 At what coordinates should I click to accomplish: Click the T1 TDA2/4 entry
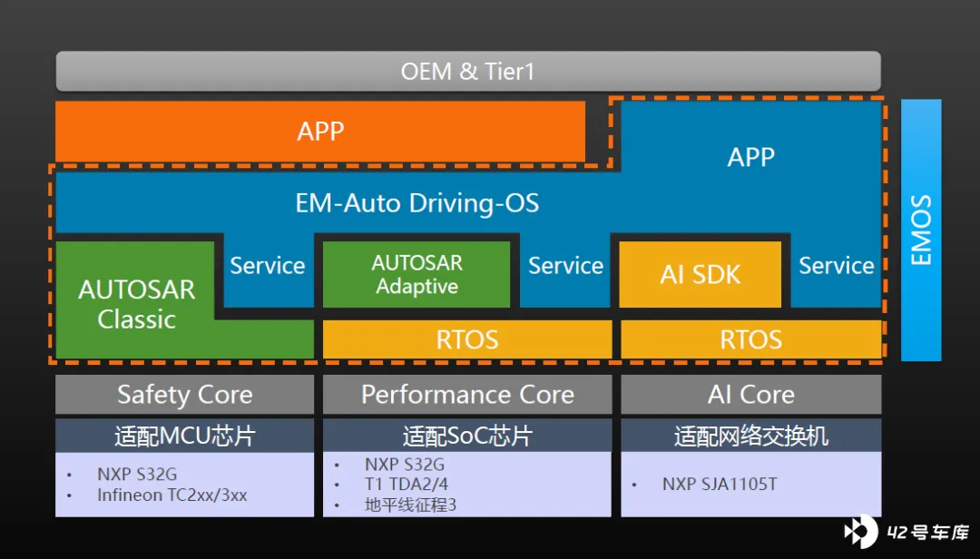click(x=407, y=484)
